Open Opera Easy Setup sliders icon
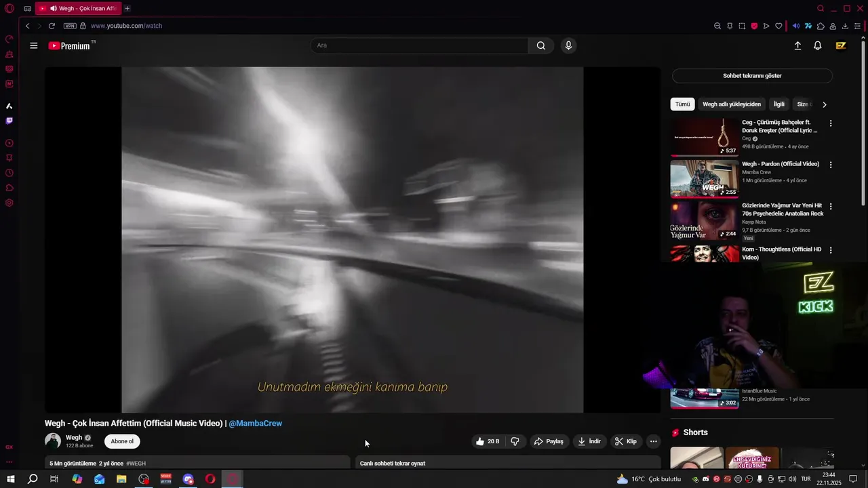This screenshot has height=488, width=868. pyautogui.click(x=857, y=26)
